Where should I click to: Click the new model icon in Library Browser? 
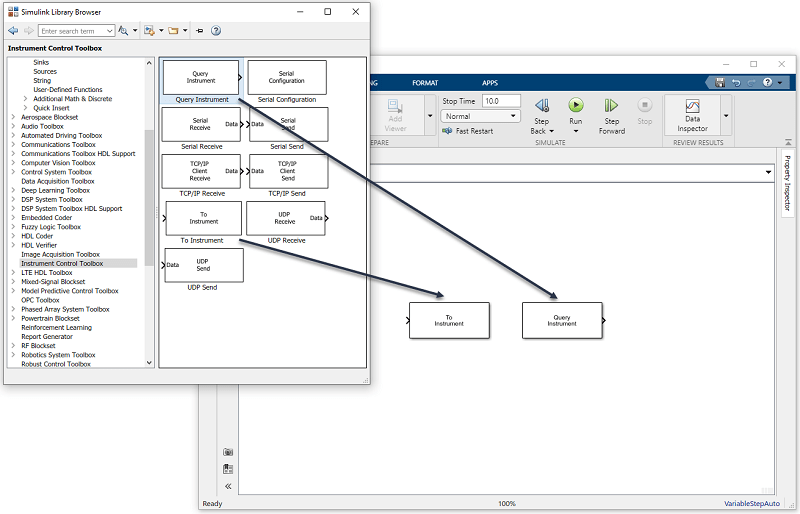149,31
